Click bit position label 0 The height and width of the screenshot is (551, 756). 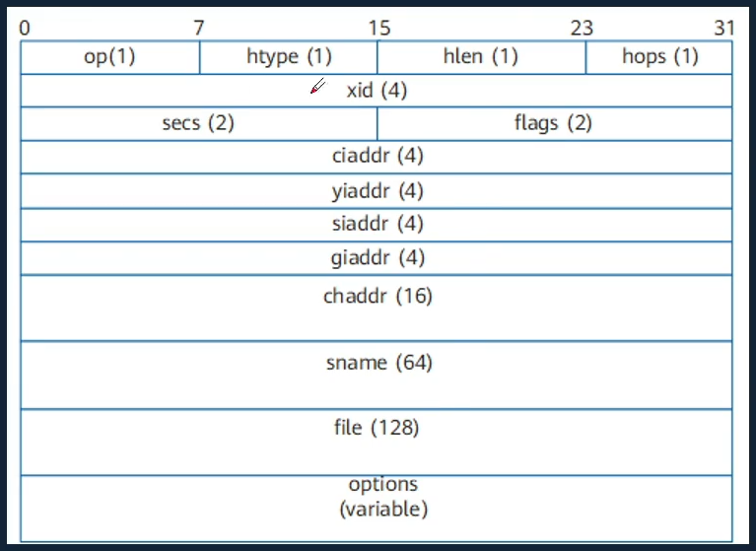(x=25, y=29)
